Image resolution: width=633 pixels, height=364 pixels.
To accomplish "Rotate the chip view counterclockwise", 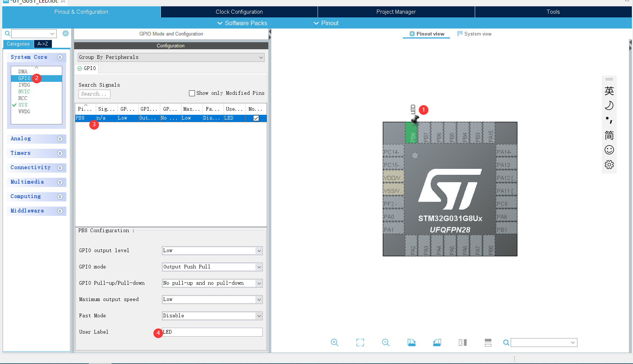I will [437, 343].
